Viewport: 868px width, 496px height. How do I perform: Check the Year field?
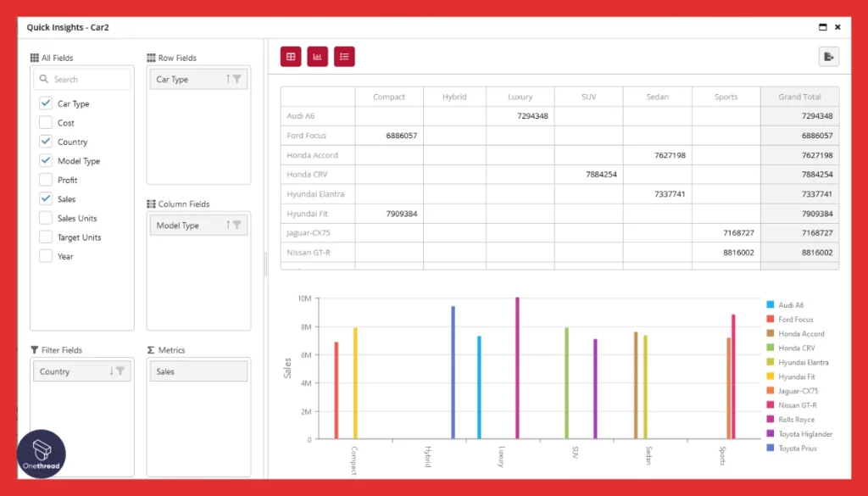coord(46,256)
